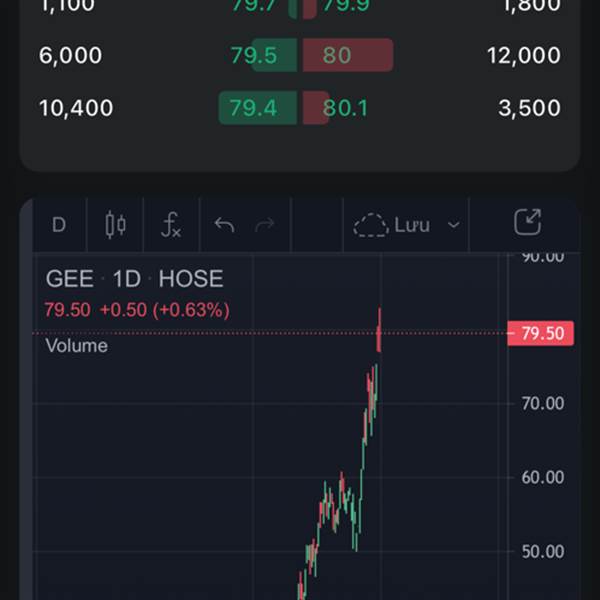Open the fx indicators menu

click(x=171, y=225)
